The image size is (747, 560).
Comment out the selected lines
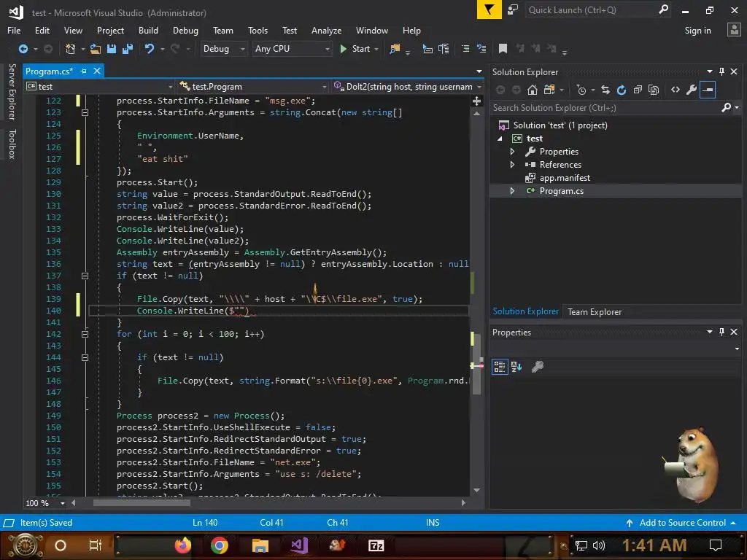click(465, 49)
